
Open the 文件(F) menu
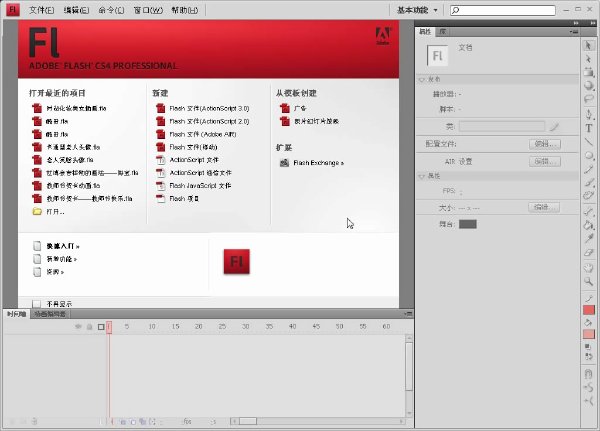coord(41,10)
